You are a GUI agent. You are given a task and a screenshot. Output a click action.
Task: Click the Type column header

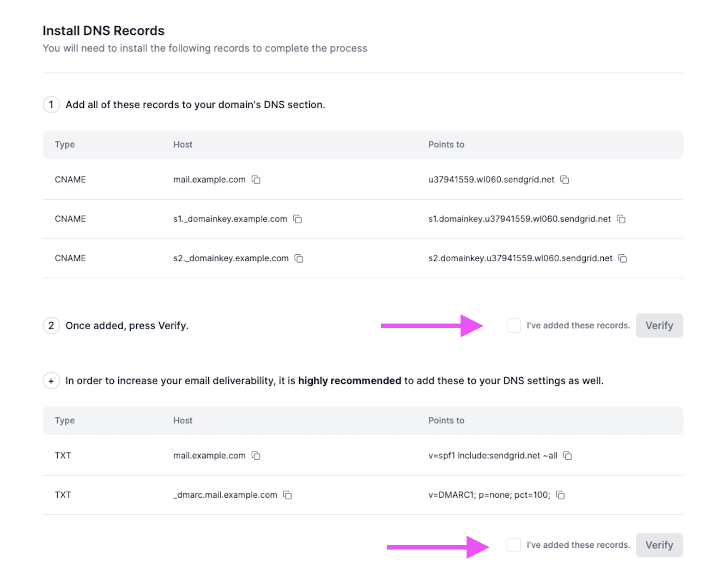[x=64, y=144]
